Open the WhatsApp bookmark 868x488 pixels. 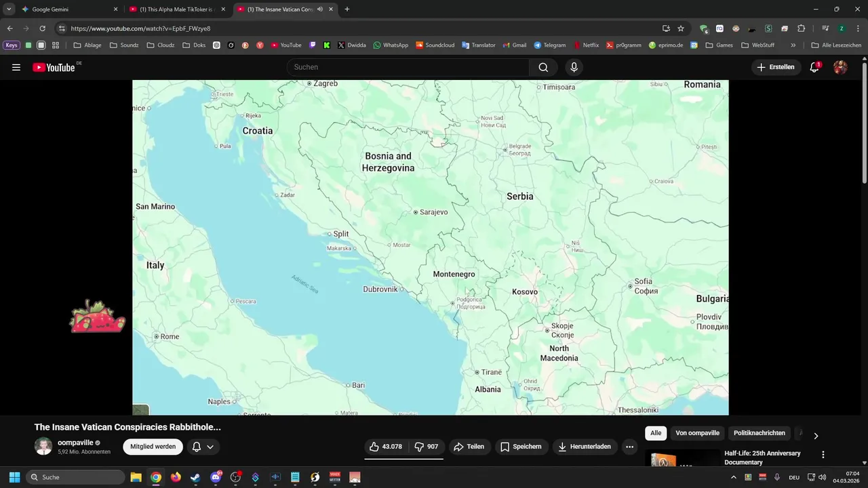point(391,45)
